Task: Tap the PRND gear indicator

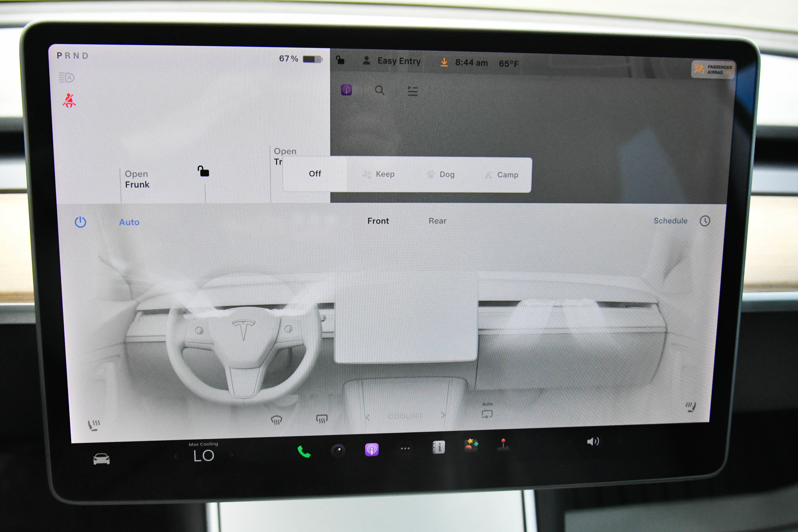Action: [x=73, y=56]
